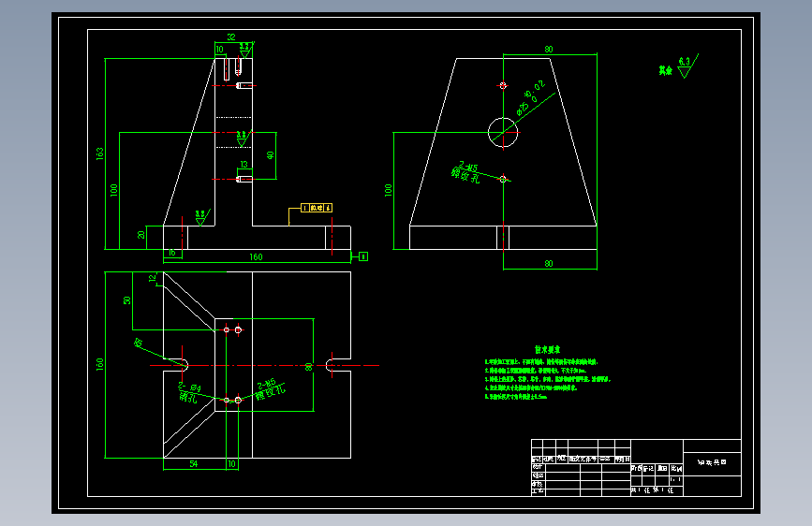Screen dimensions: 812x526
Task: Select the 12 rib thickness dimension
Action: (x=153, y=279)
